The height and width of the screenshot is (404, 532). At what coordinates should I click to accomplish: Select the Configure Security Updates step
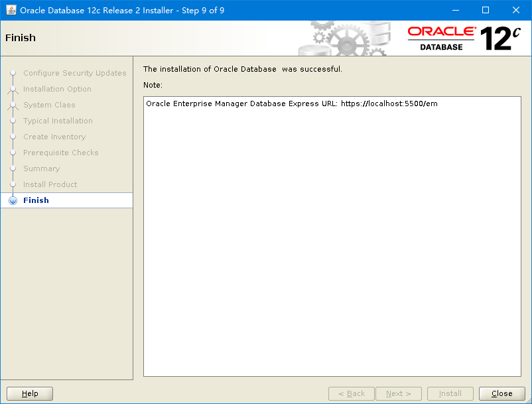click(75, 73)
